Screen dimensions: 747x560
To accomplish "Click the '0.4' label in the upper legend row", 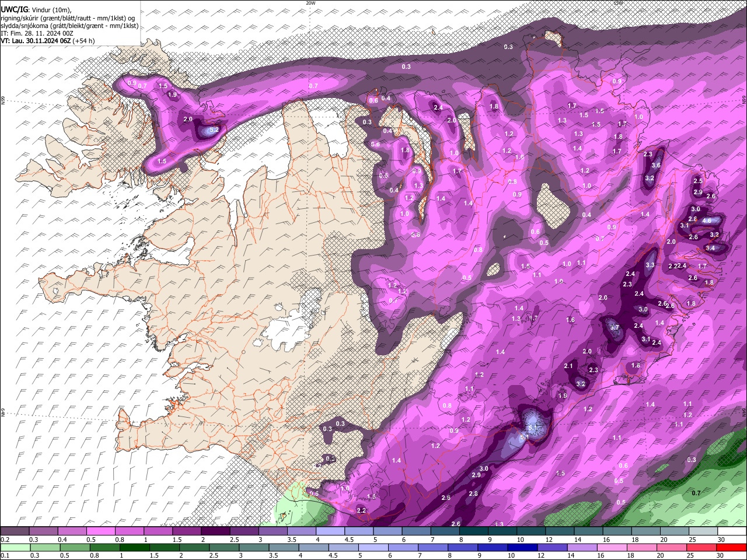I will click(62, 540).
